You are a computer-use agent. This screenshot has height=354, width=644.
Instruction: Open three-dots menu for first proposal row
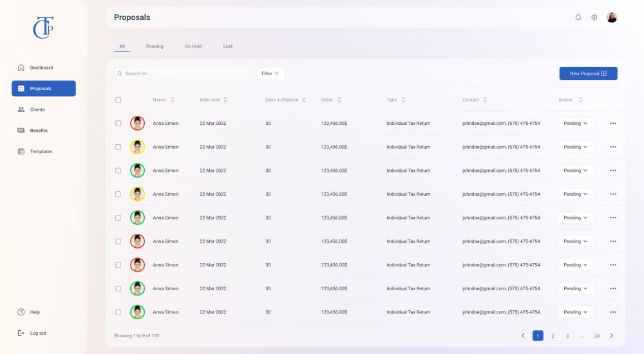612,124
